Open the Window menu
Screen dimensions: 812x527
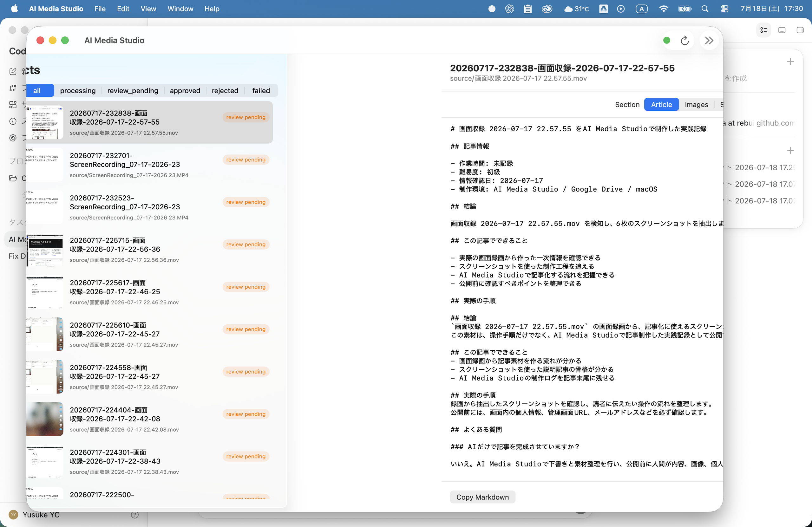coord(180,9)
